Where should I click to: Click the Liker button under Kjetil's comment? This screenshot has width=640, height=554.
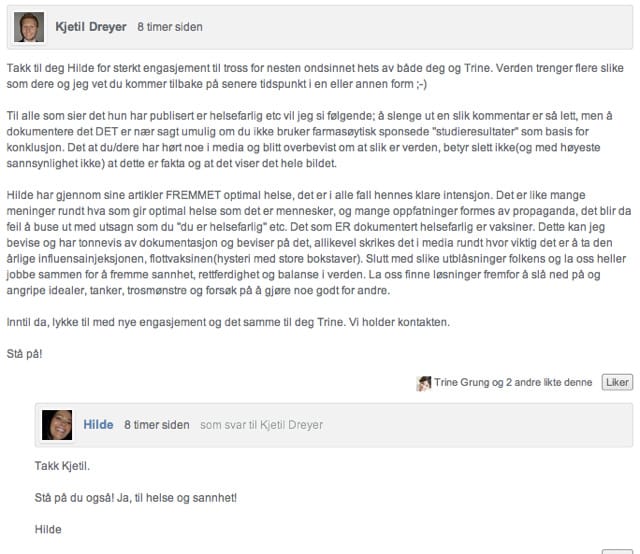[x=618, y=383]
